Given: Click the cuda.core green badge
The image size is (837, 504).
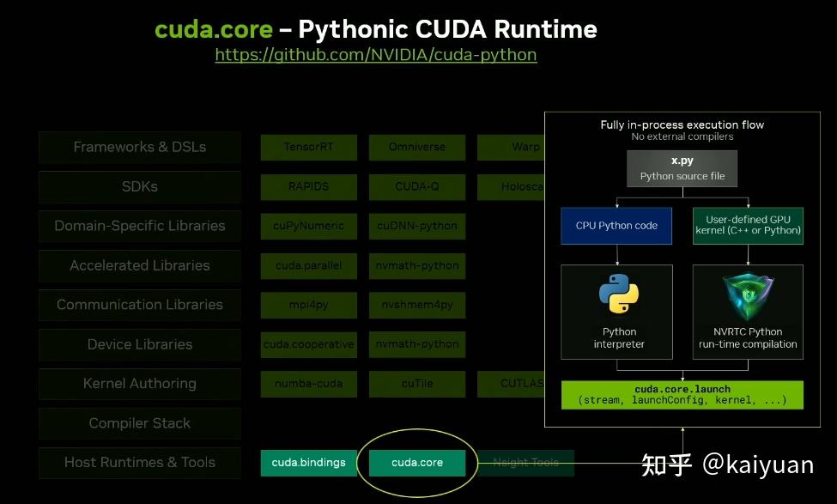Looking at the screenshot, I should pyautogui.click(x=417, y=462).
